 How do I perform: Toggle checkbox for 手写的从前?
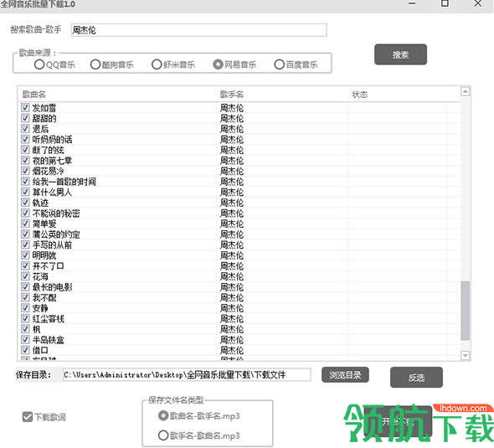point(25,245)
